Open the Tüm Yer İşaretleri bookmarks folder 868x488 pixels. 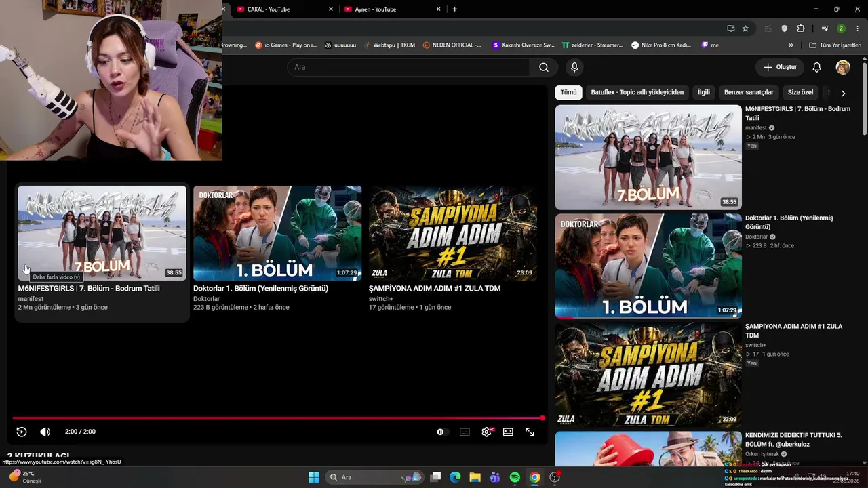pos(835,45)
